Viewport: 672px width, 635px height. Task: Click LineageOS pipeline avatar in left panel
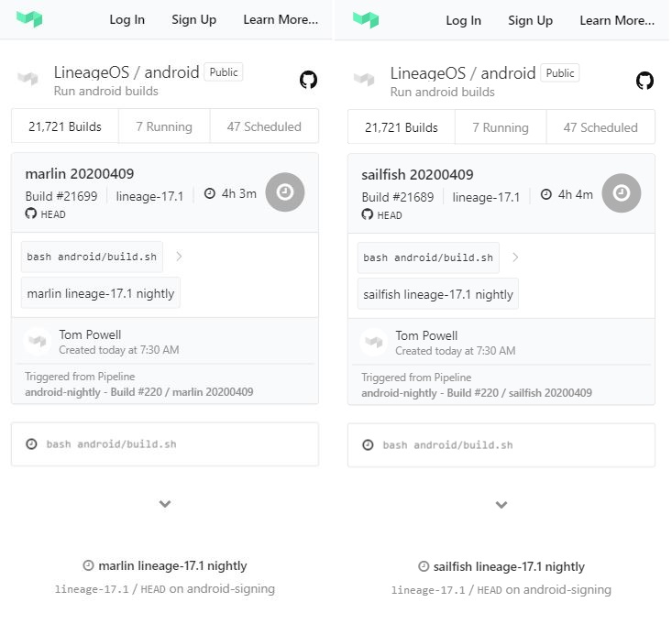28,80
